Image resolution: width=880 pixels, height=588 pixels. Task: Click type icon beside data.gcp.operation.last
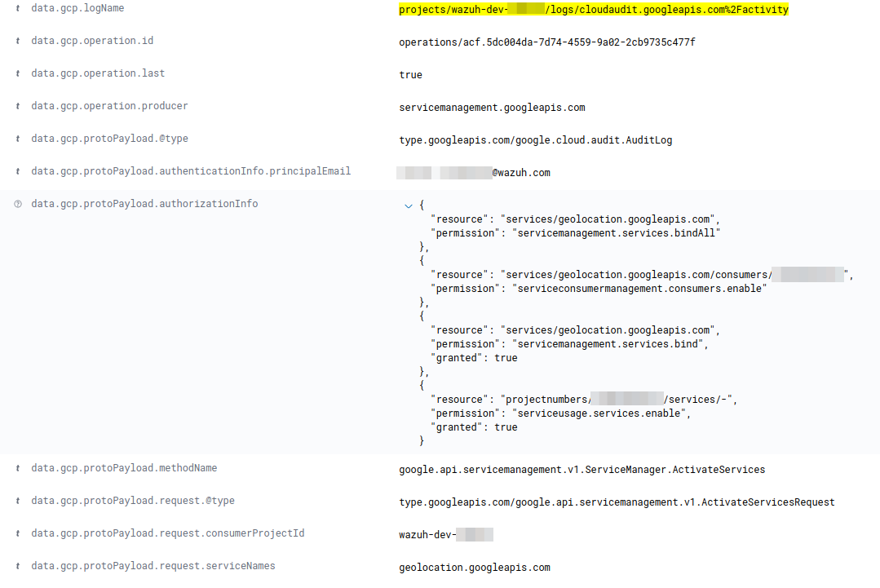[18, 73]
